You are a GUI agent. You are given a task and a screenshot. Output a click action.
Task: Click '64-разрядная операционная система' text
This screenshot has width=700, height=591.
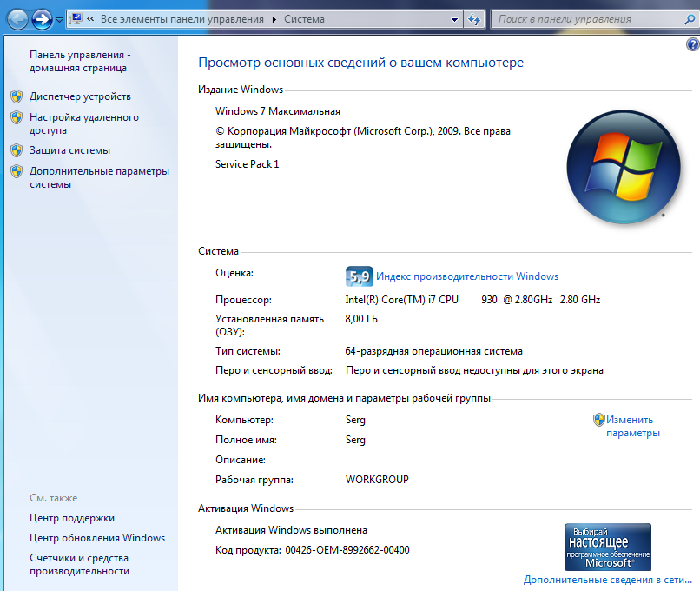[433, 352]
